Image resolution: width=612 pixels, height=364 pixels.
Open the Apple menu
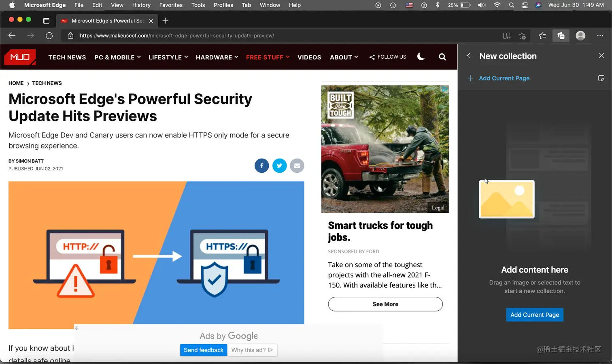tap(12, 5)
